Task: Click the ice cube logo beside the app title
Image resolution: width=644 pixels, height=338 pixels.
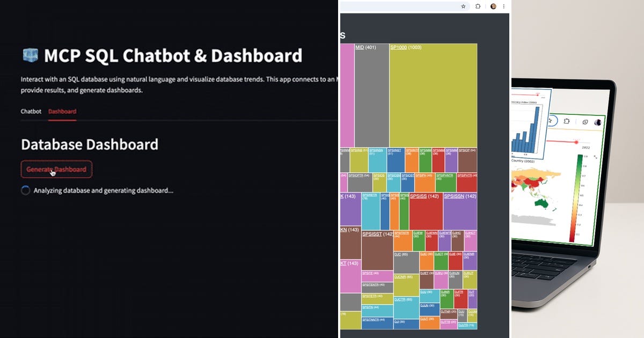Action: (30, 55)
